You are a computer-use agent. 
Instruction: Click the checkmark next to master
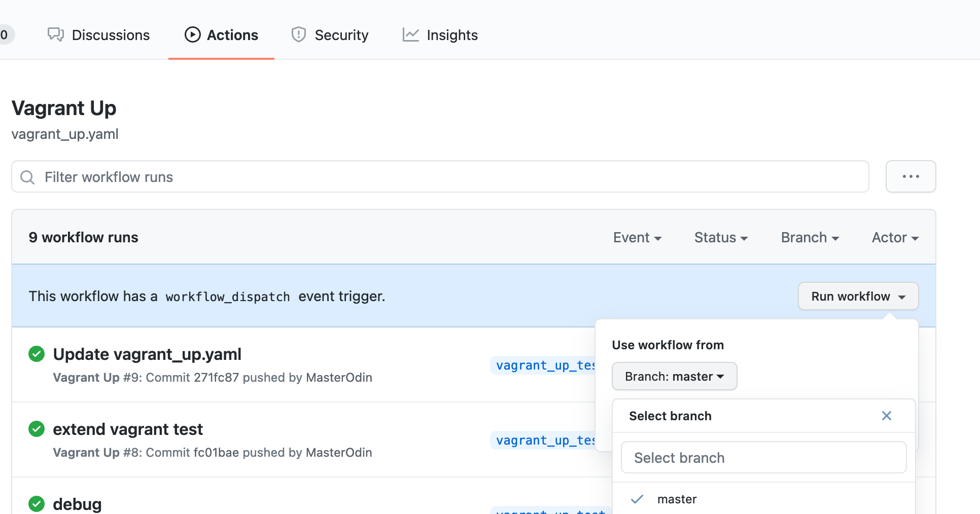tap(637, 499)
